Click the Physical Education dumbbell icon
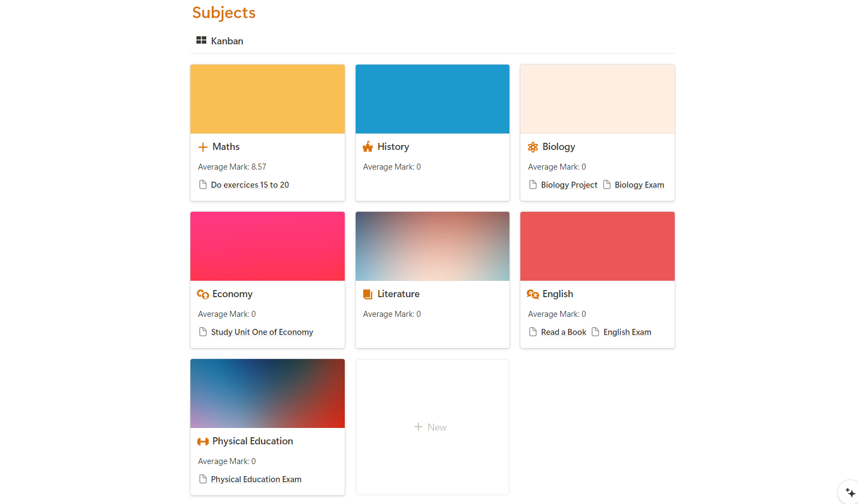The height and width of the screenshot is (504, 858). (x=203, y=442)
